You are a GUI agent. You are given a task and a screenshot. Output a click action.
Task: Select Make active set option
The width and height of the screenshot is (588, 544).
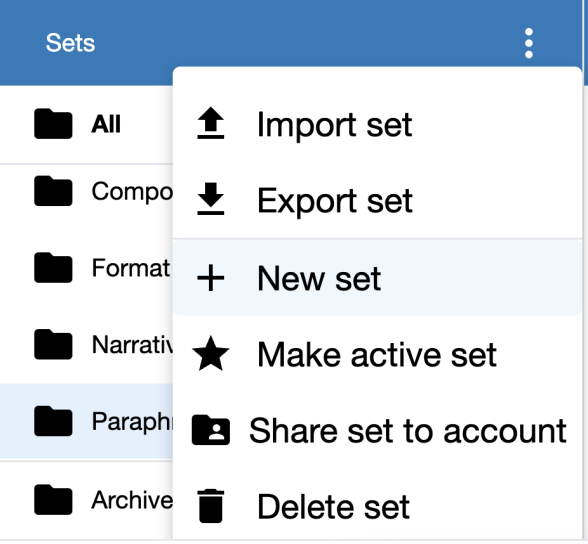coord(377,354)
